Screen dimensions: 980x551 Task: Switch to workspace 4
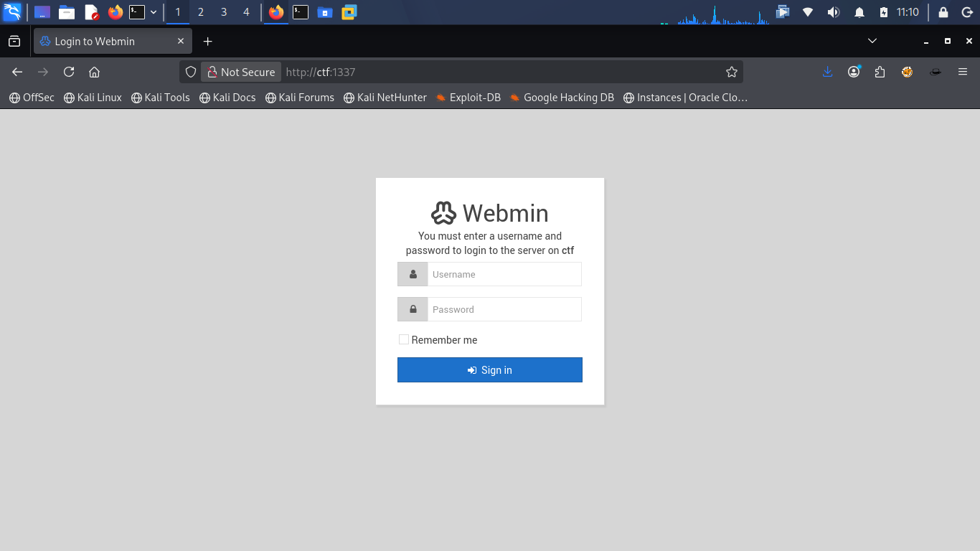point(246,11)
